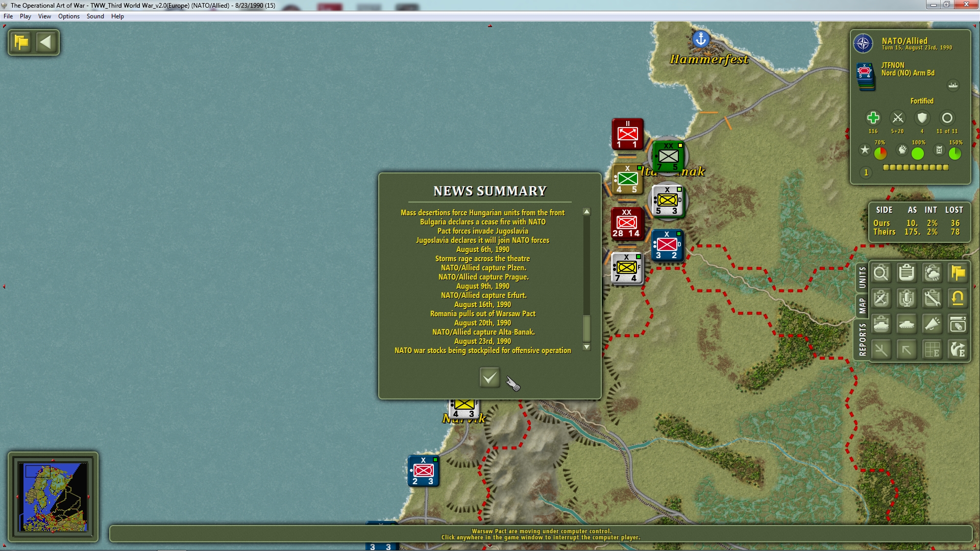Open the Help menu
This screenshot has height=551, width=980.
click(117, 16)
